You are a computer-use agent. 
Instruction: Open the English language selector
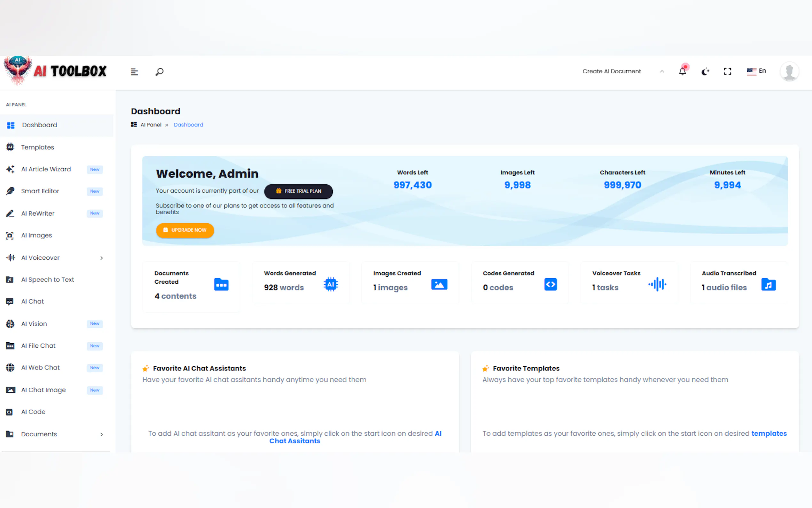[x=756, y=71]
